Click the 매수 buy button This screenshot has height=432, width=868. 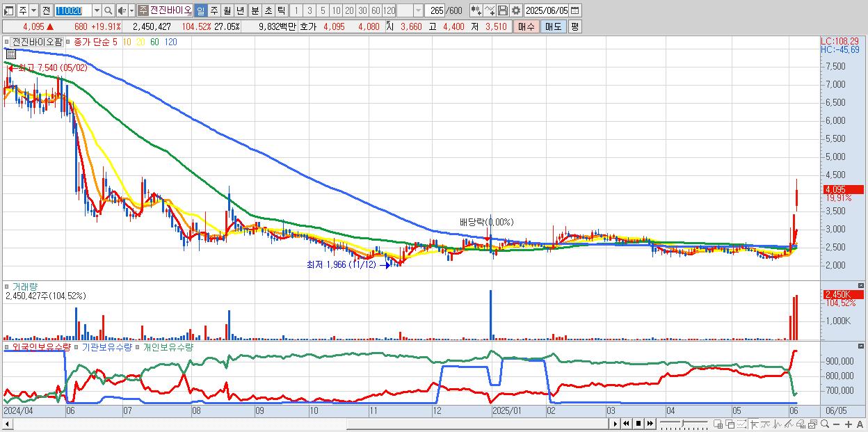(527, 26)
